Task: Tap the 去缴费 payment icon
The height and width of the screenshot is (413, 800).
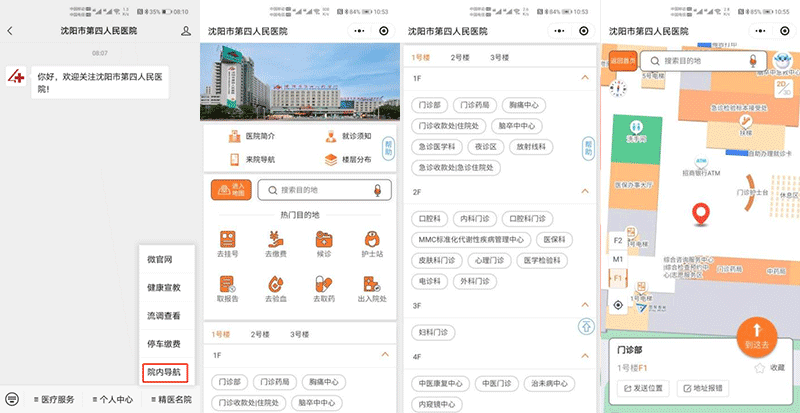Action: coord(276,239)
